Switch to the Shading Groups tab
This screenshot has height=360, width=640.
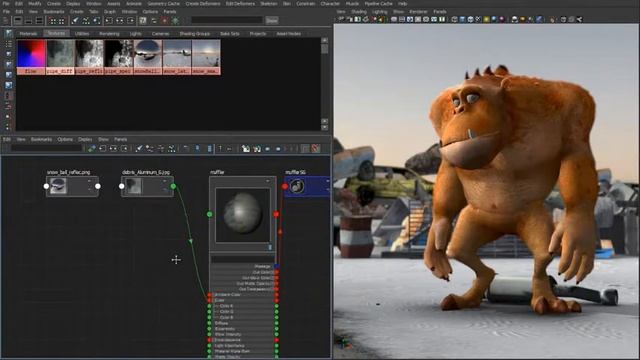pyautogui.click(x=195, y=34)
